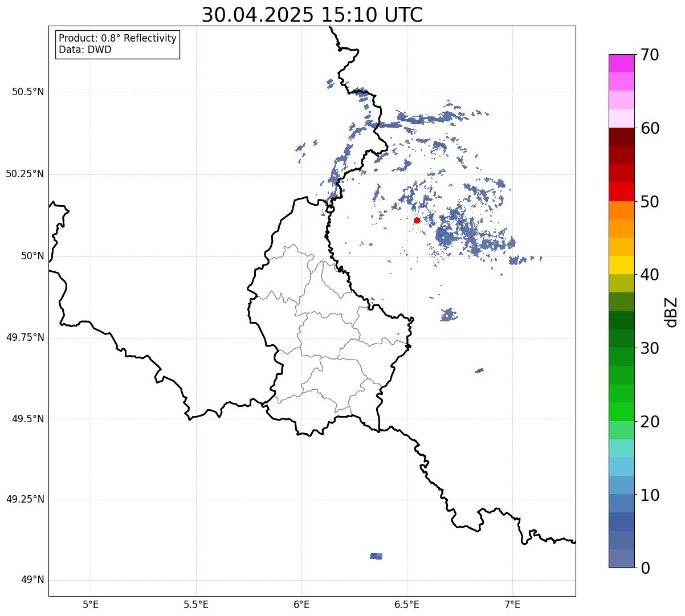Click the light blue swatch near 13 dBZ

coord(621,467)
